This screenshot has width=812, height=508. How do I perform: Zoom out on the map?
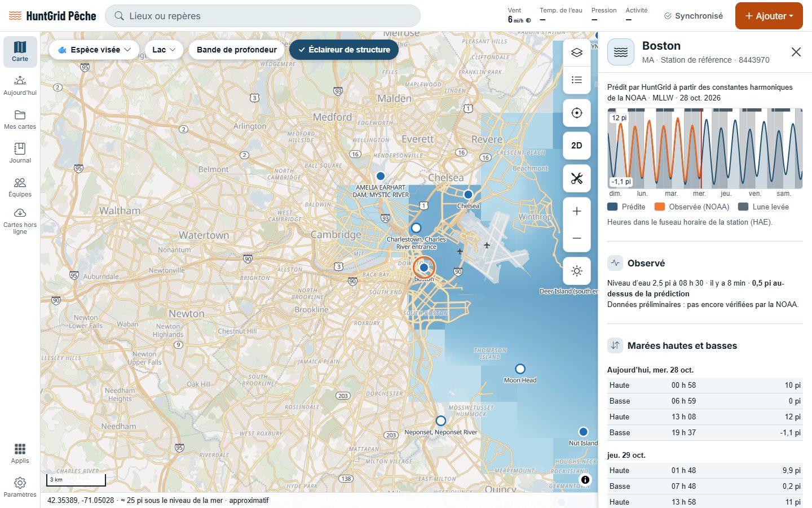click(576, 238)
